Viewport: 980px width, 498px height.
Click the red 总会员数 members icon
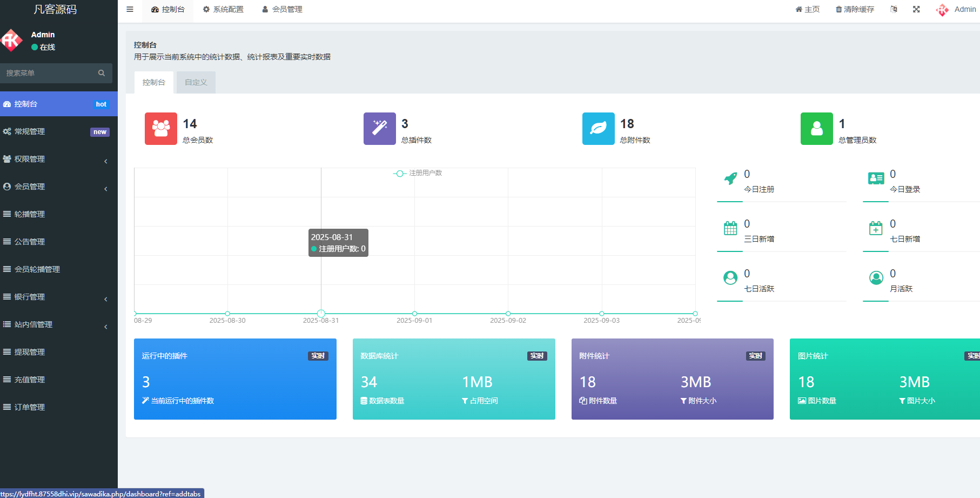[161, 129]
